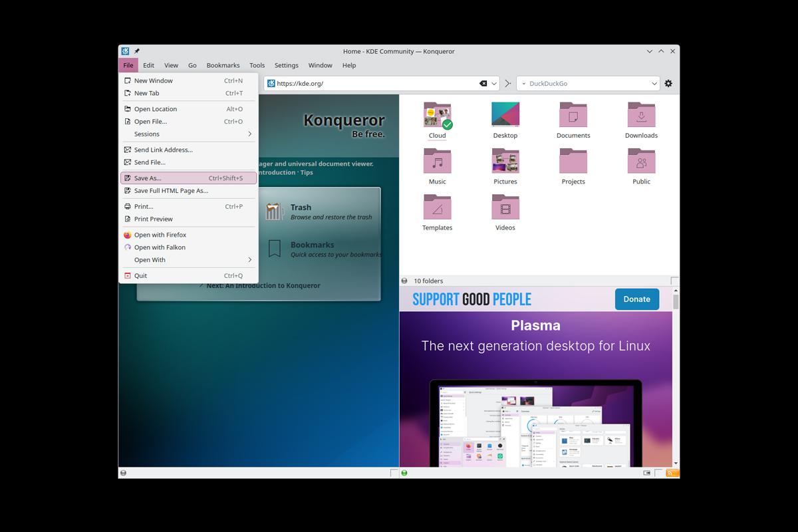
Task: Open the Templates folder
Action: (438, 212)
